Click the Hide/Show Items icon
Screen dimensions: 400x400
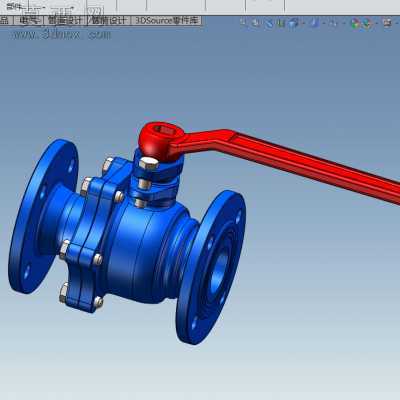(x=333, y=23)
